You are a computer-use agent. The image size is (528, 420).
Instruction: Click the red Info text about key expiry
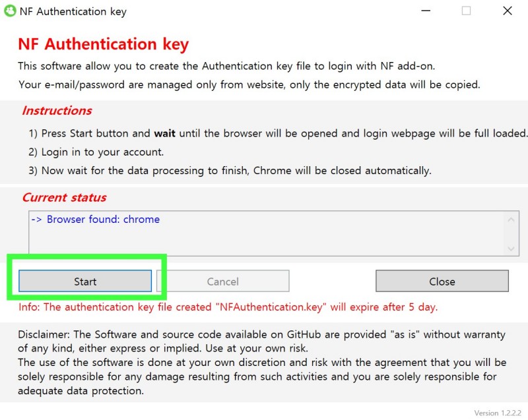[228, 307]
